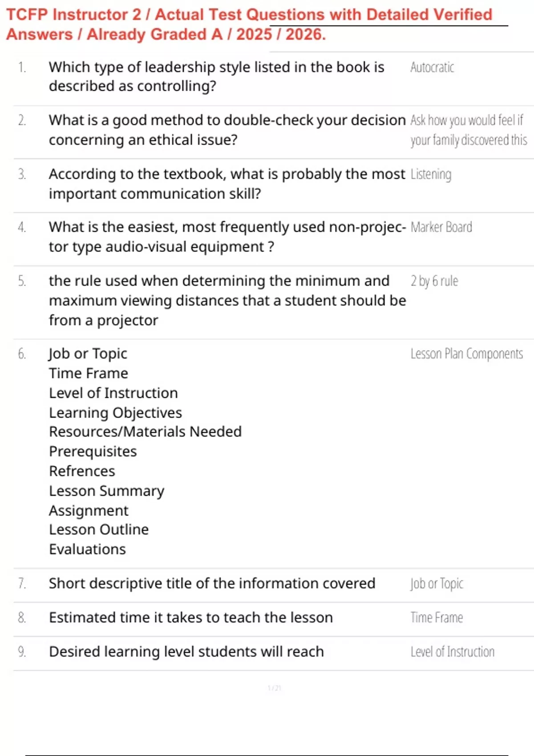Click the 'Marker Board' answer
The width and height of the screenshot is (534, 756).
click(x=441, y=227)
